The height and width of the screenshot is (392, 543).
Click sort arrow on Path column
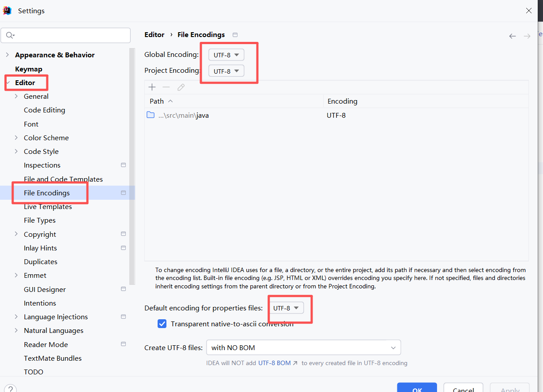[170, 101]
